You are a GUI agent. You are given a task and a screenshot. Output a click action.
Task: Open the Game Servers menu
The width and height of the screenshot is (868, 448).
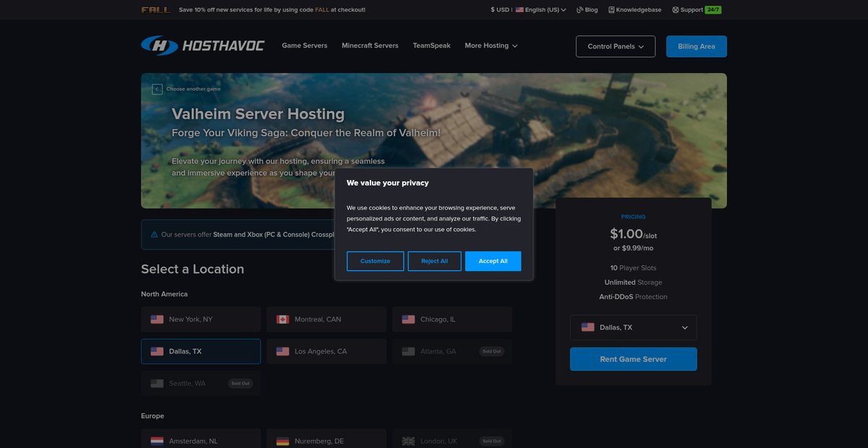(305, 46)
